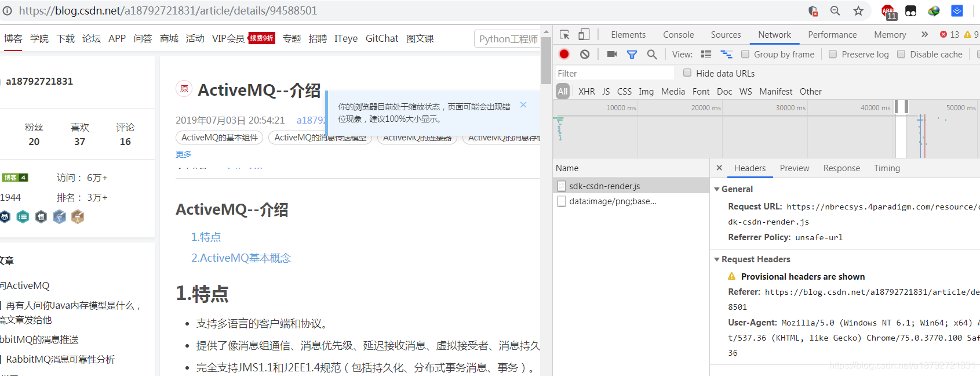Switch to the Sources tab
Viewport: 980px width, 376px height.
[x=726, y=35]
